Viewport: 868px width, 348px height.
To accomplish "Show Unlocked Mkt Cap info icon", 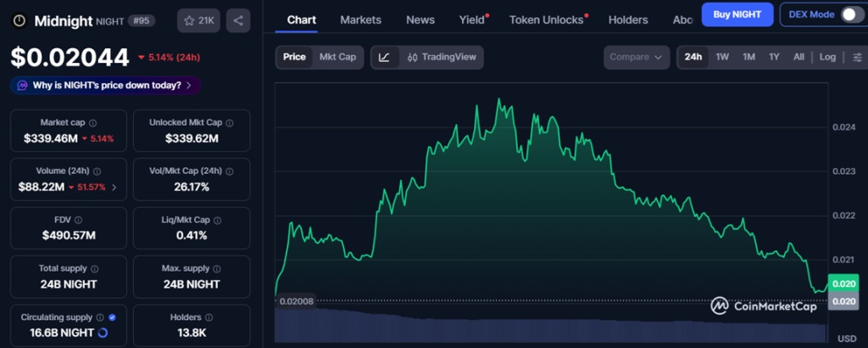I will pos(229,123).
